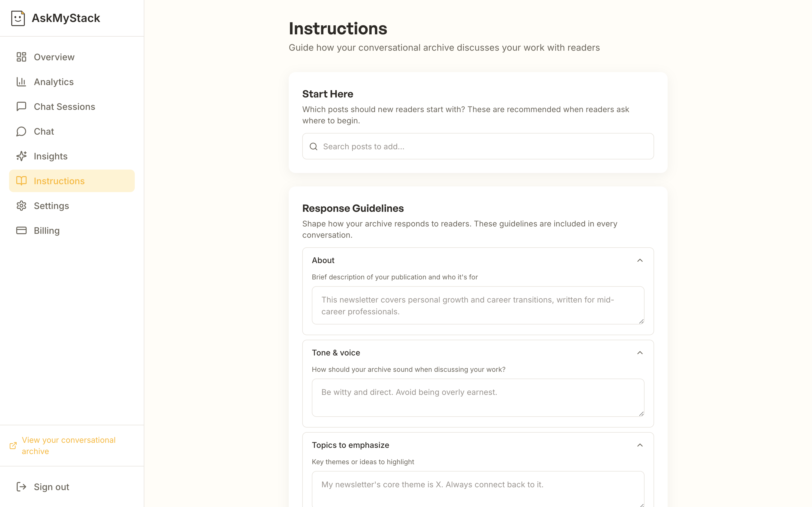This screenshot has width=812, height=507.
Task: Open the Instructions page from the sidebar
Action: click(x=59, y=181)
